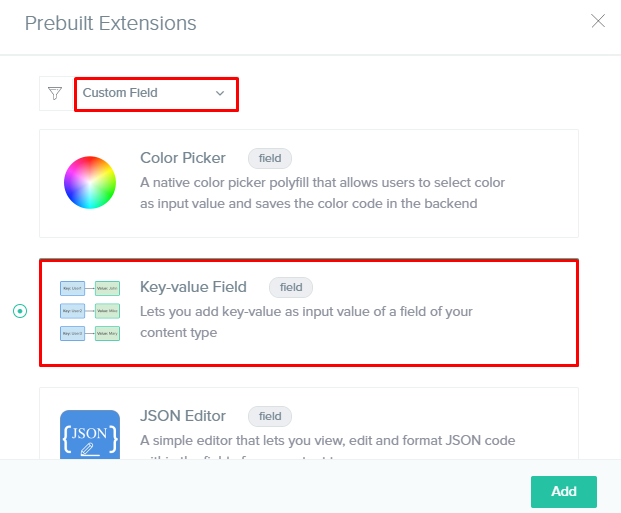Click the field tag beside Key-value Field

[x=291, y=287]
